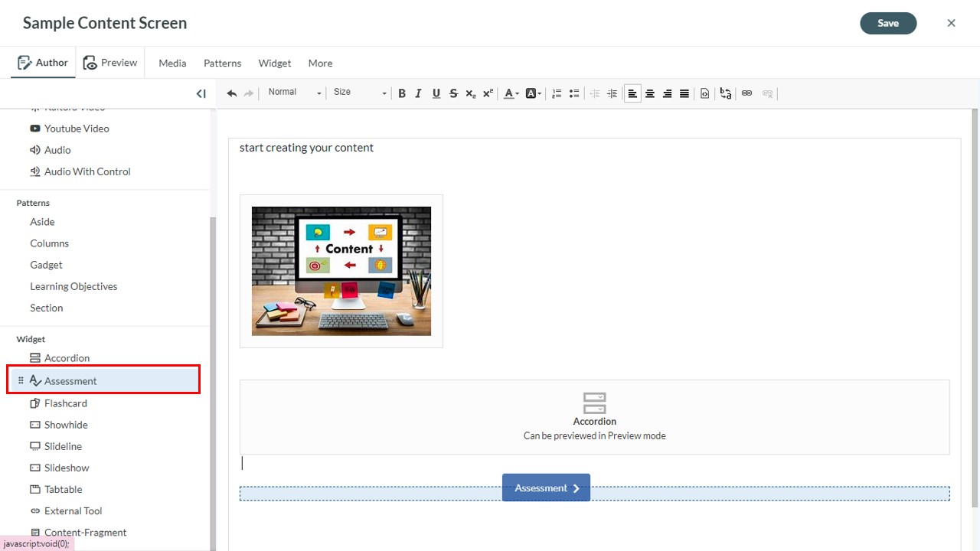Center align the text
Viewport: 980px width, 551px height.
(x=650, y=93)
